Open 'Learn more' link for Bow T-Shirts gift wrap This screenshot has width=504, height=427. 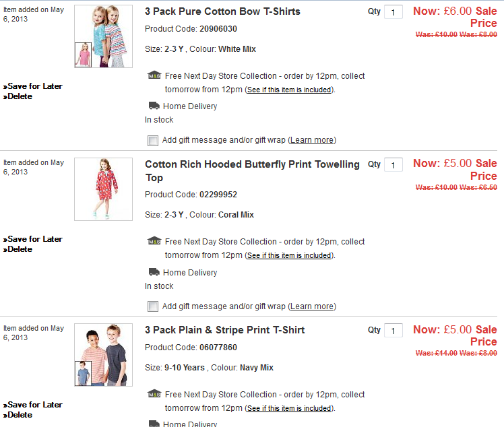pyautogui.click(x=311, y=140)
